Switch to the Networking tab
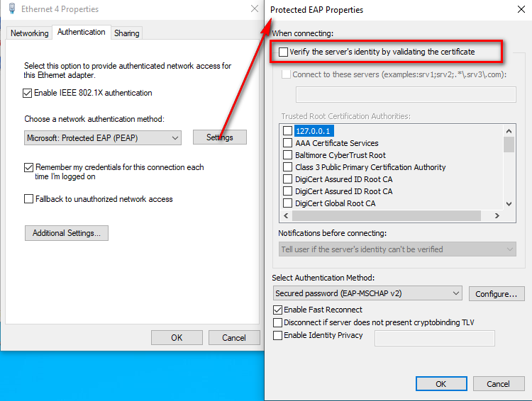 click(30, 33)
